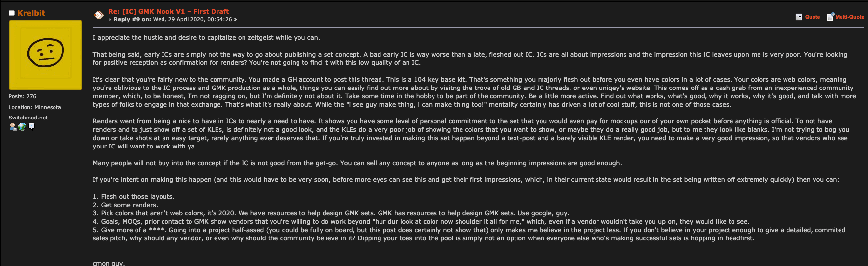The height and width of the screenshot is (266, 868).
Task: Click the "Switchmod.net" text under the avatar
Action: (28, 118)
